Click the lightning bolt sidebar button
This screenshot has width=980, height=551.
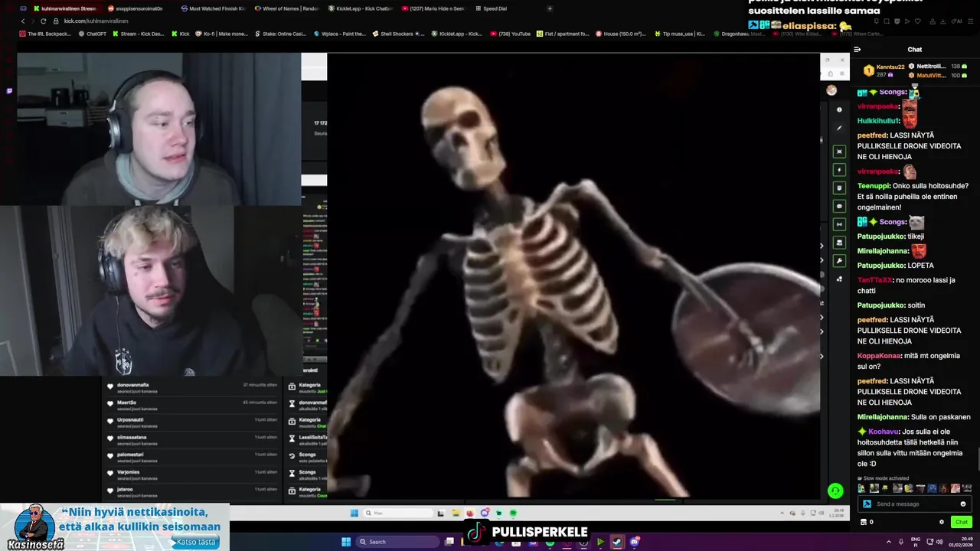click(839, 170)
